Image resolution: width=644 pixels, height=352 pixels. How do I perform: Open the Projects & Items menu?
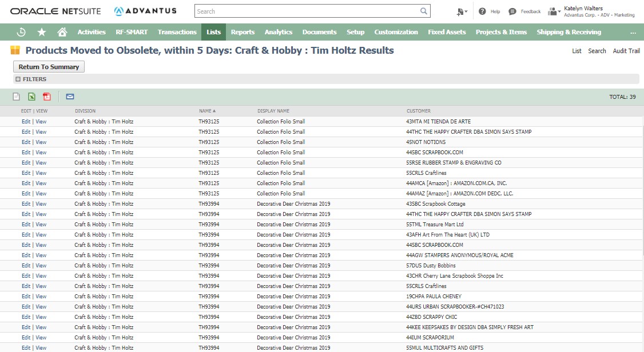click(501, 32)
